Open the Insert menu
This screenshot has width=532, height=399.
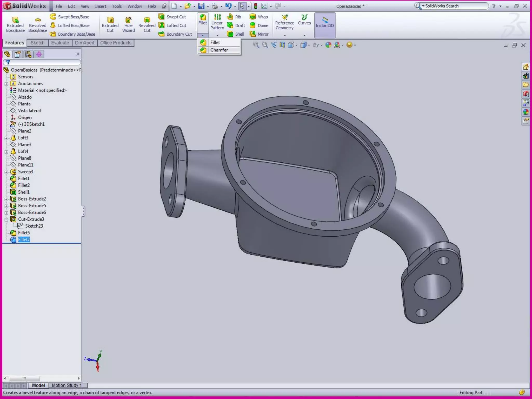tap(100, 6)
